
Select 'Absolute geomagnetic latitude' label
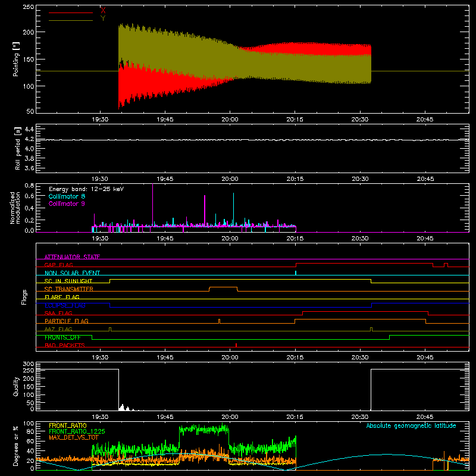pos(411,425)
